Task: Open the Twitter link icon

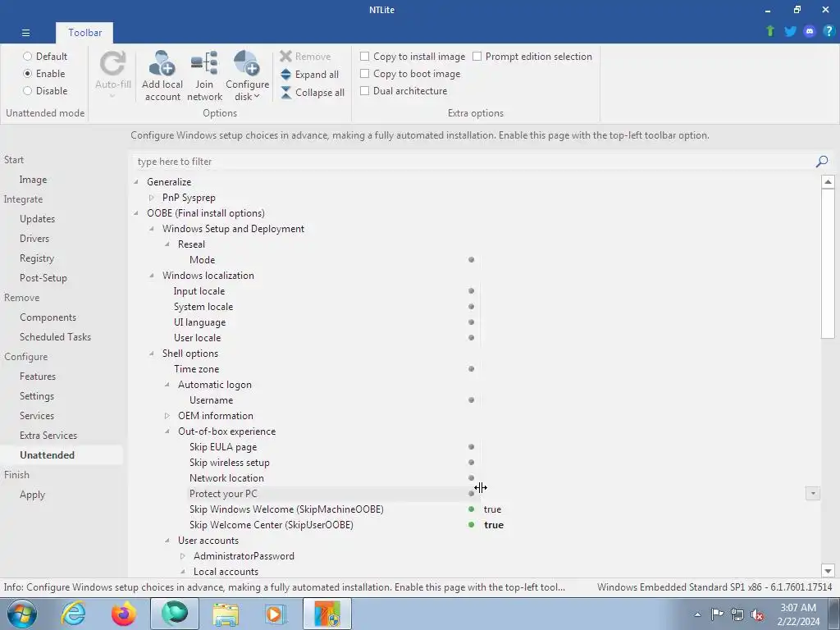Action: tap(790, 31)
